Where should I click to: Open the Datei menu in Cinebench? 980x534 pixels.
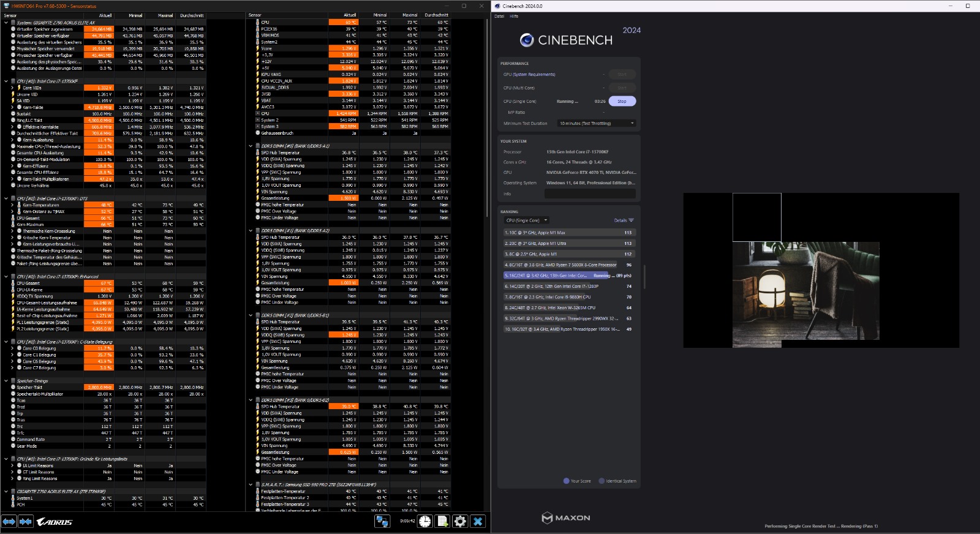499,17
